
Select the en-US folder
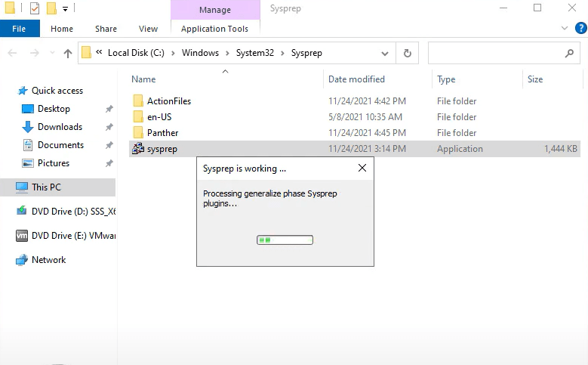[x=159, y=117]
